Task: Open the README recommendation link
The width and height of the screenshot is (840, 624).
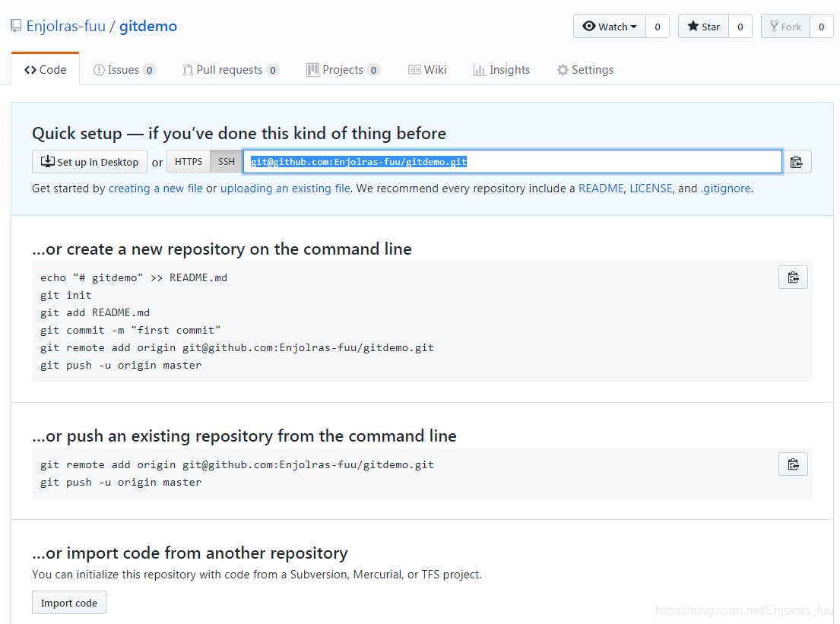Action: pos(601,188)
